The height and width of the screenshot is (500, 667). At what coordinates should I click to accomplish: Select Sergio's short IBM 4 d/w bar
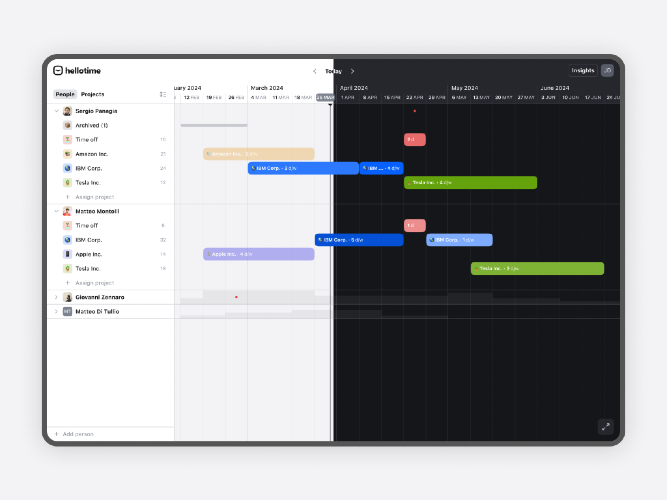tap(382, 168)
